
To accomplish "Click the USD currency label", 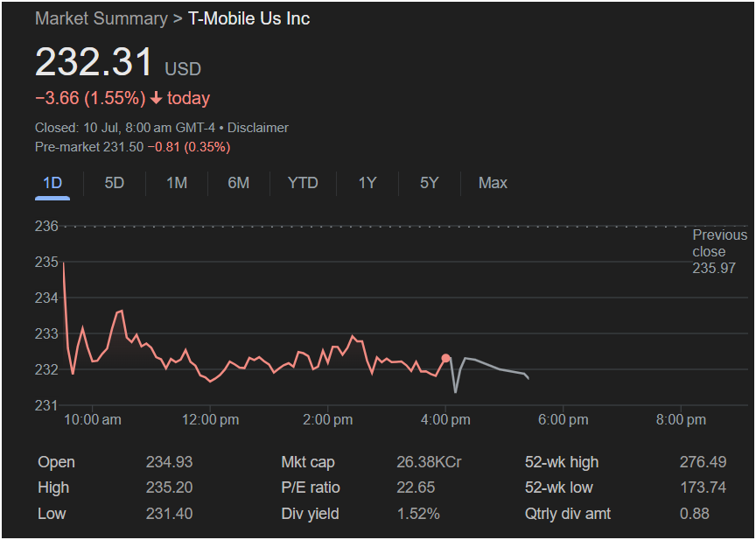I will 183,69.
